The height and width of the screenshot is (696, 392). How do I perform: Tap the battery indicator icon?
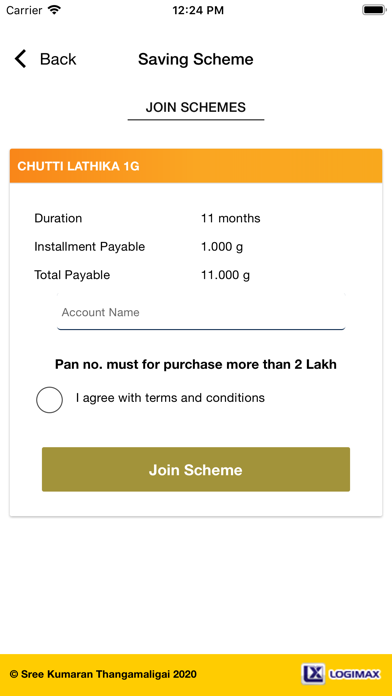[374, 10]
